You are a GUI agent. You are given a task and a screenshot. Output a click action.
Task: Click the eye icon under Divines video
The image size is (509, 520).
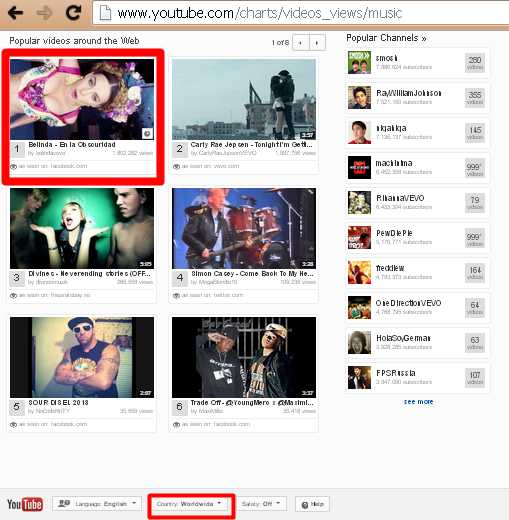[13, 295]
